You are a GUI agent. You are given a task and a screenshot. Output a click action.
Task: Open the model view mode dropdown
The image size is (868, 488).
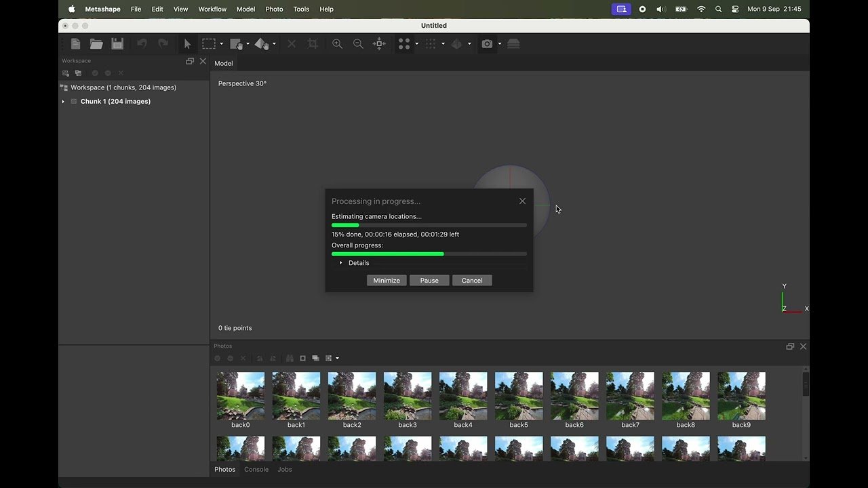(x=469, y=44)
